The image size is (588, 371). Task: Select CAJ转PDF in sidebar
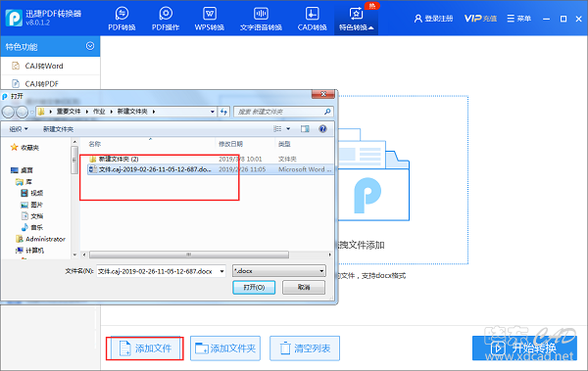tap(51, 83)
